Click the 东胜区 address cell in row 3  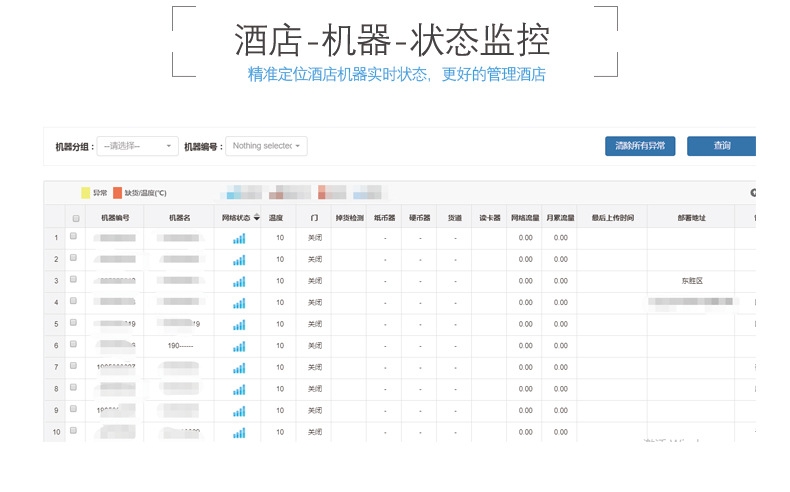(691, 281)
